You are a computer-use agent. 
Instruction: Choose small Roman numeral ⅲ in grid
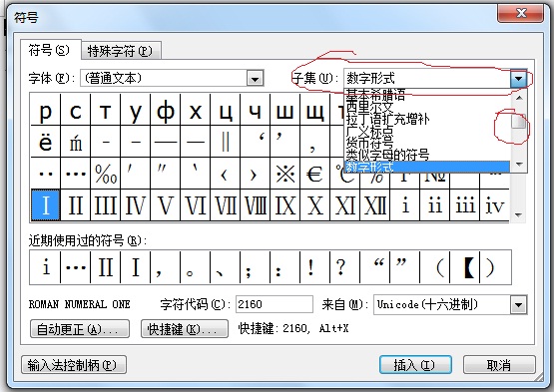[464, 205]
